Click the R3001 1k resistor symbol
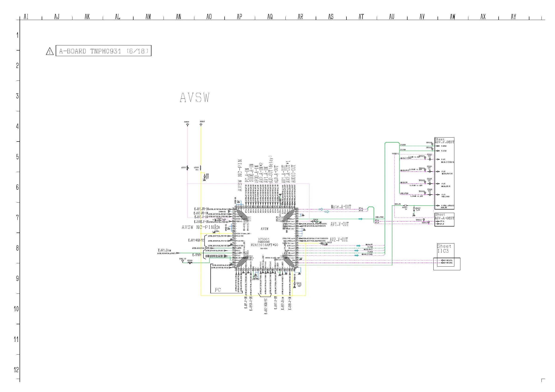The image size is (555, 392). [406, 206]
